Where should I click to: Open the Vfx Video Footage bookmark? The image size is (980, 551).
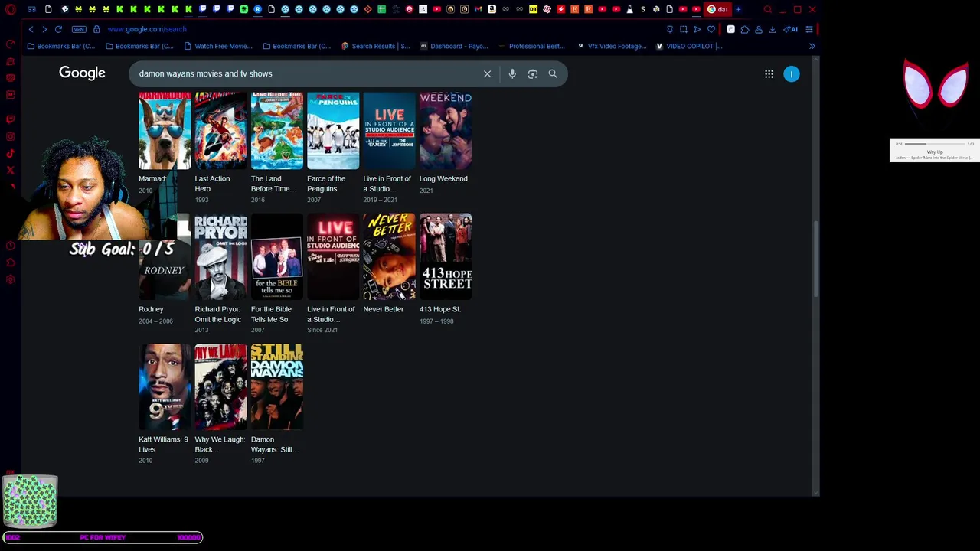click(612, 46)
